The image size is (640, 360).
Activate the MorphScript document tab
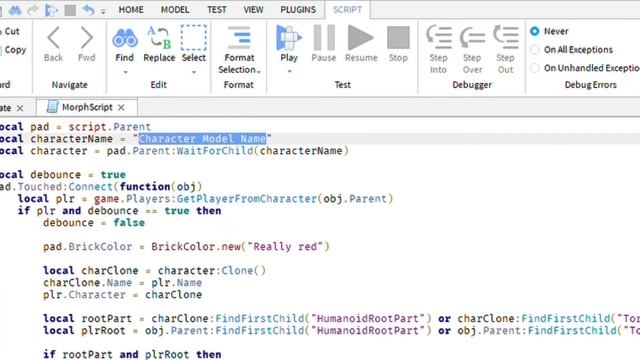[x=87, y=107]
